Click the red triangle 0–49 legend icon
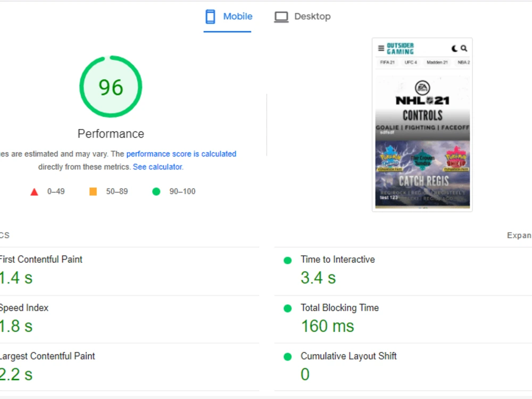 click(34, 192)
